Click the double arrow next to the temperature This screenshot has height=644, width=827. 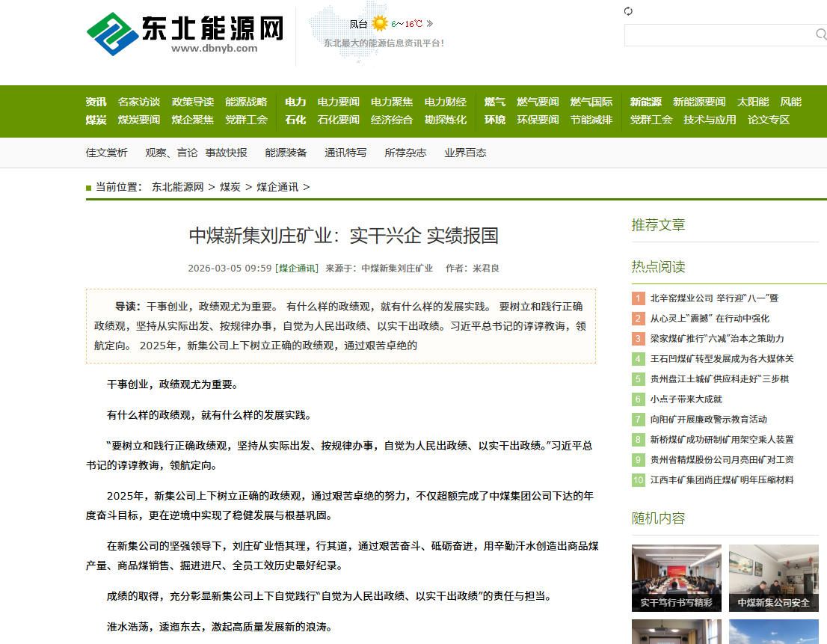tap(429, 24)
